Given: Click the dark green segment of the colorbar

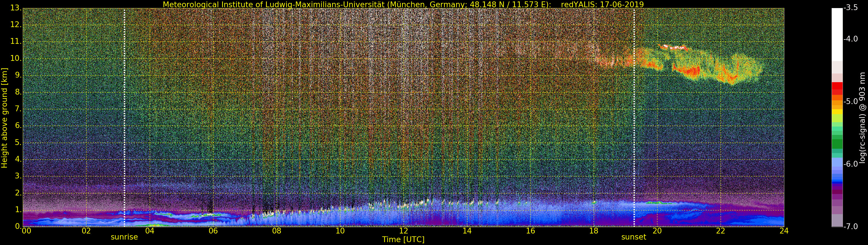Looking at the screenshot, I should click(x=837, y=144).
